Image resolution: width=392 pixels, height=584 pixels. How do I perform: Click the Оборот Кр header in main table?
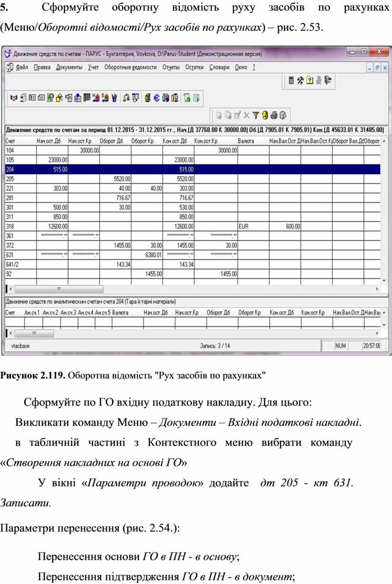147,141
